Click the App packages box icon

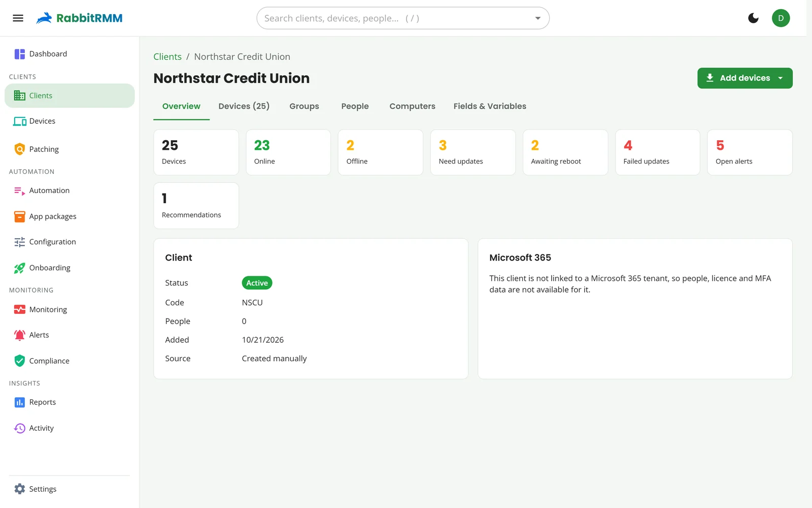click(20, 216)
